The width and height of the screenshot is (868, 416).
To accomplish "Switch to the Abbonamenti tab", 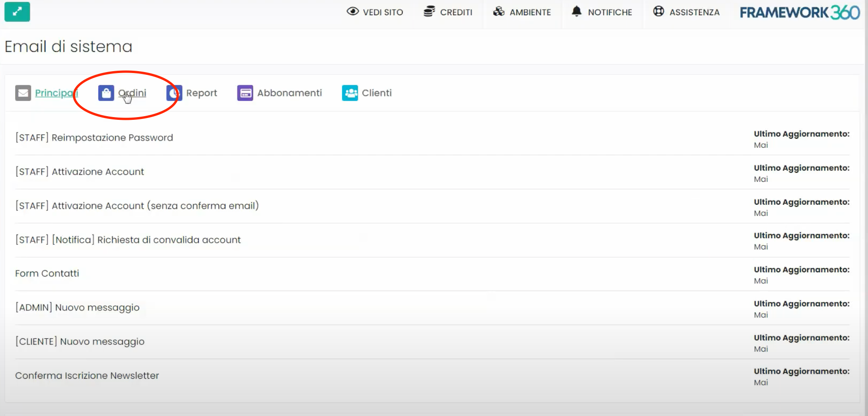I will (x=289, y=93).
